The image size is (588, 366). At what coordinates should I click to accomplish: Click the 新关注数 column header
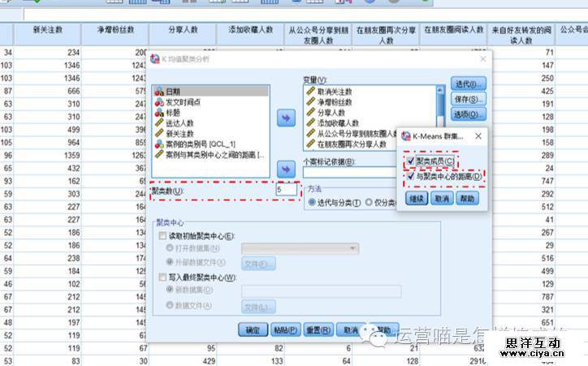click(x=47, y=34)
